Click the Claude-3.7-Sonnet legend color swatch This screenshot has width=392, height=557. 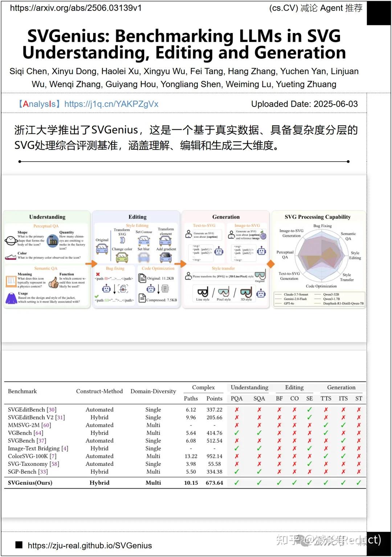click(278, 295)
